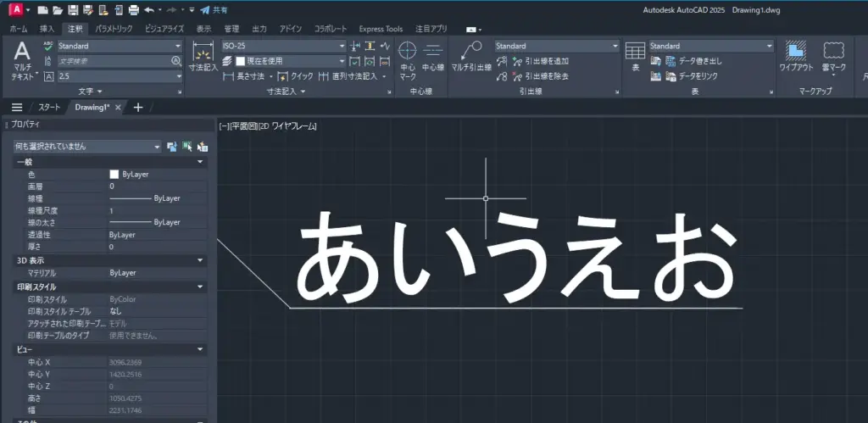Click the Save icon in quick access toolbar
This screenshot has width=868, height=423.
pyautogui.click(x=73, y=10)
